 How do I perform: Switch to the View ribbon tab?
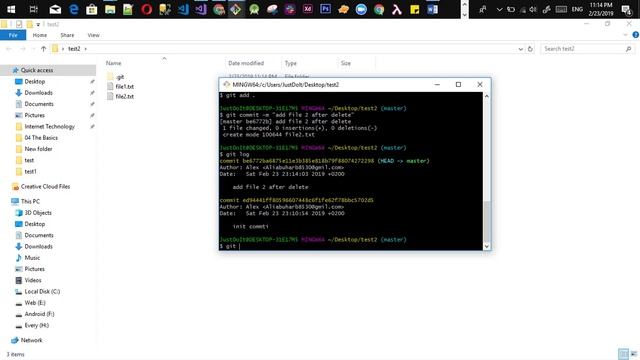[93, 35]
